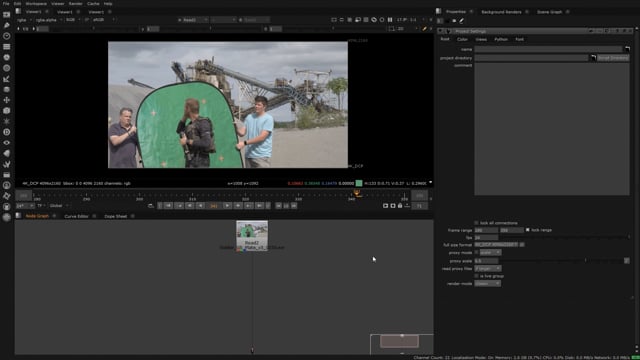The width and height of the screenshot is (640, 360).
Task: Switch to the Scene Graph tab
Action: 549,12
